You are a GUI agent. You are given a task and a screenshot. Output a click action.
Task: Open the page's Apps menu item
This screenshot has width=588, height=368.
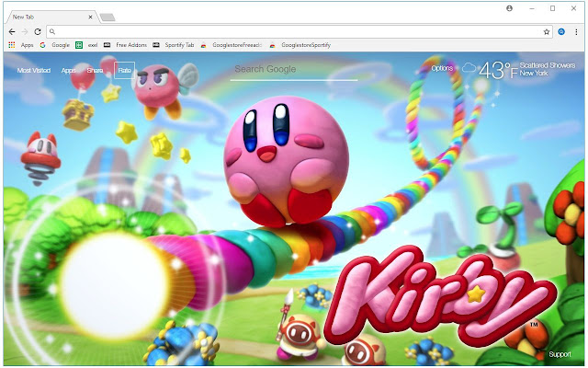[x=68, y=70]
